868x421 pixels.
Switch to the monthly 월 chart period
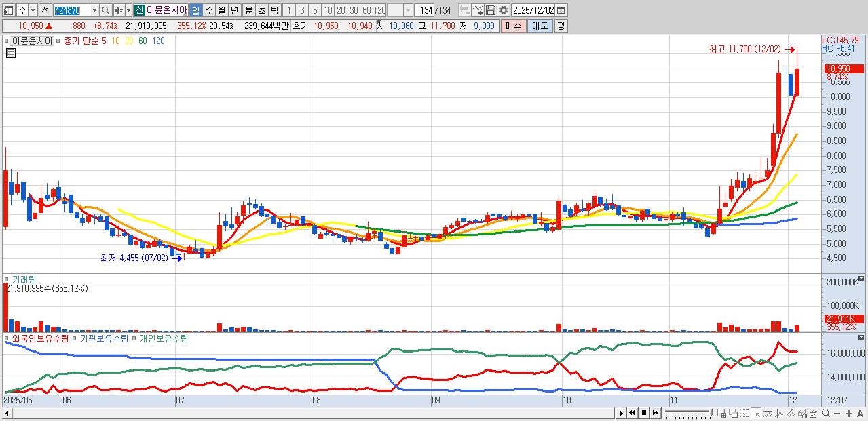click(221, 10)
